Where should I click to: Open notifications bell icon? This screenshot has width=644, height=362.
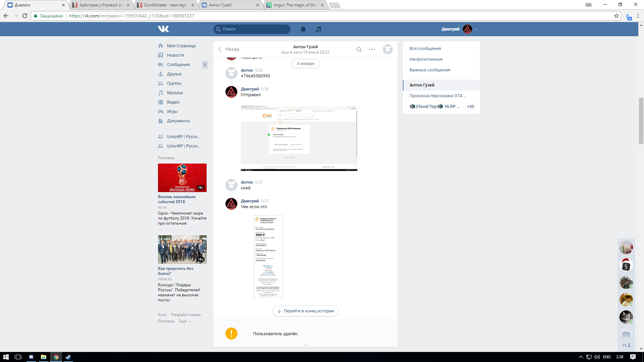(303, 29)
